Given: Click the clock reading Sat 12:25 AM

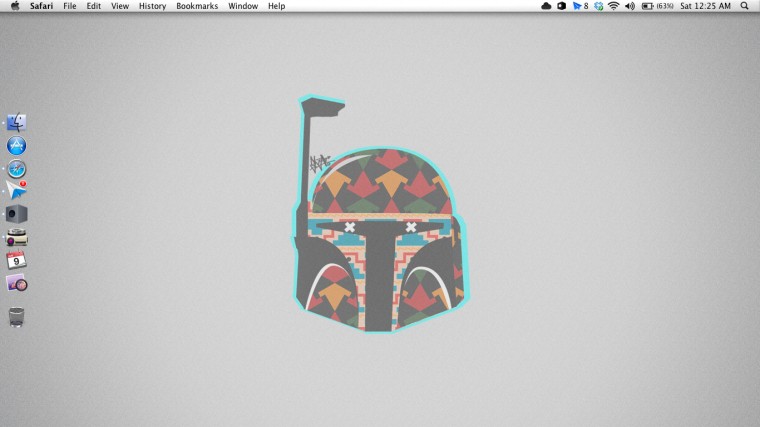Looking at the screenshot, I should [705, 6].
